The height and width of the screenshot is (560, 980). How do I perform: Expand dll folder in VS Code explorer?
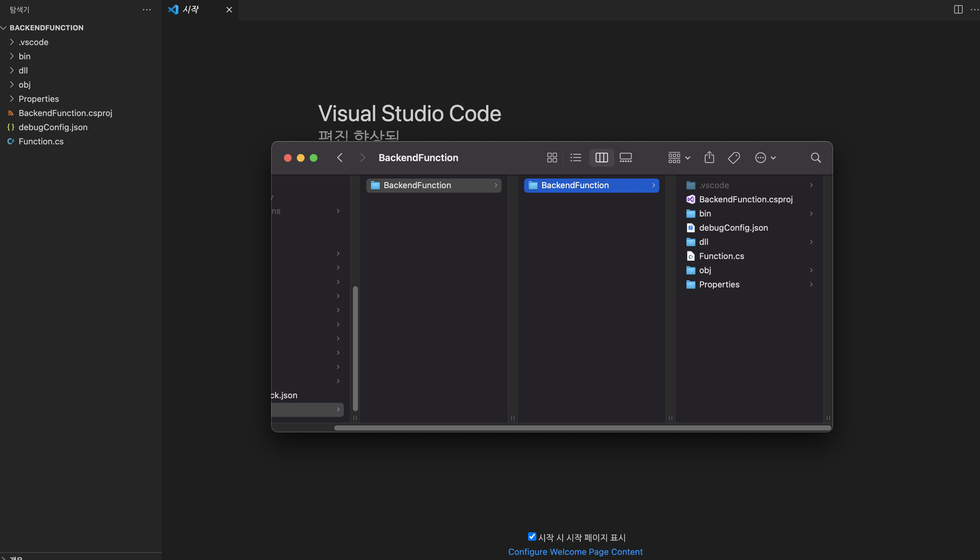coord(81,70)
